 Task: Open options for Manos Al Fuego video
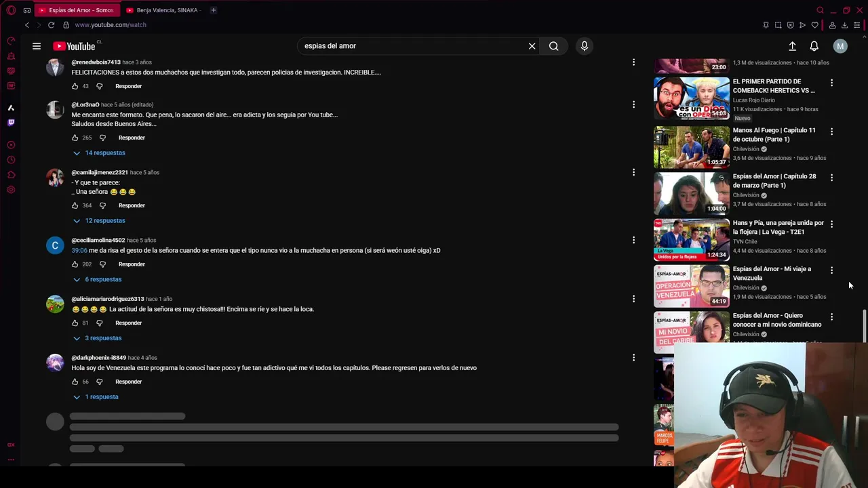[831, 131]
